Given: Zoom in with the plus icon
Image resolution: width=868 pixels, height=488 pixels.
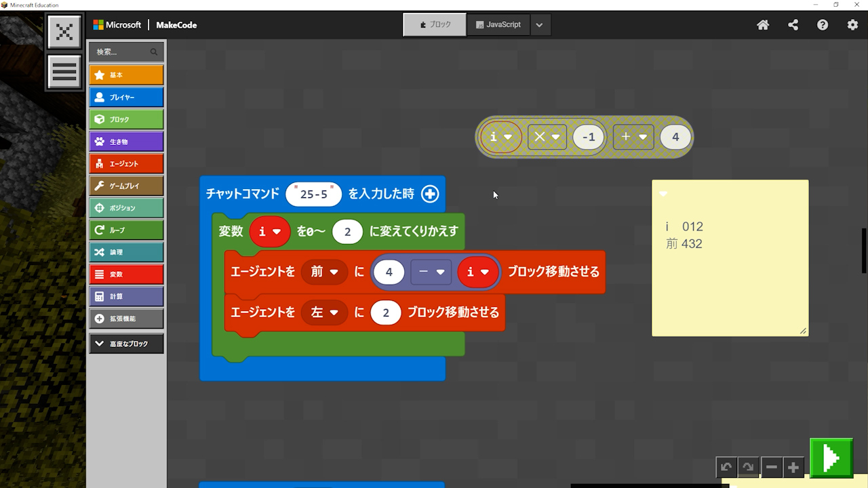Looking at the screenshot, I should coord(793,467).
